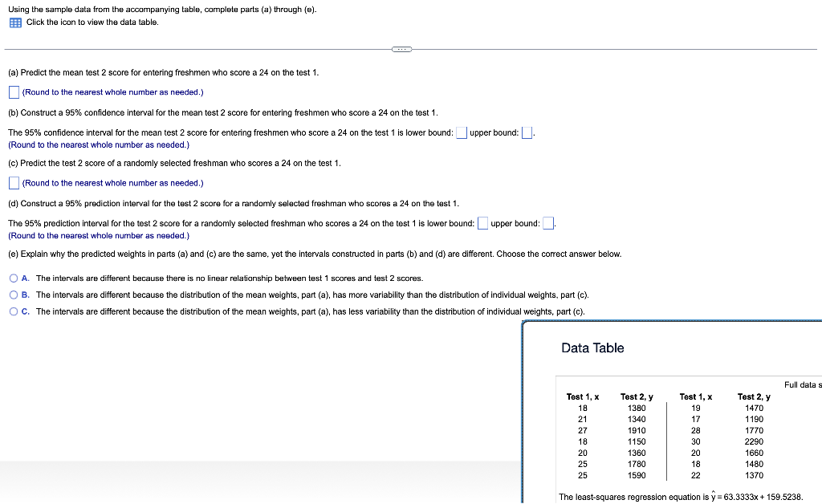Viewport: 822px width, 504px height.
Task: Click the blue table icon near instructions
Action: 14,22
